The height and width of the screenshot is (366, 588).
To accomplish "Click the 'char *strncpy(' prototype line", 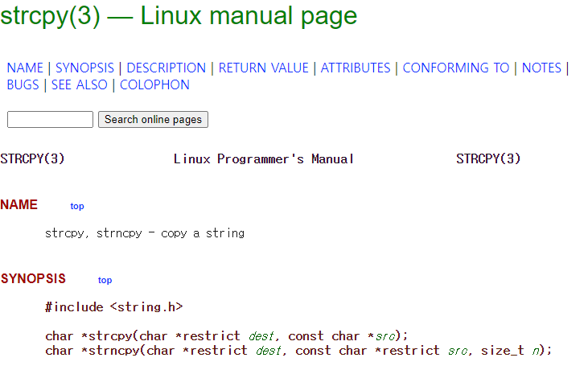I will [x=298, y=351].
